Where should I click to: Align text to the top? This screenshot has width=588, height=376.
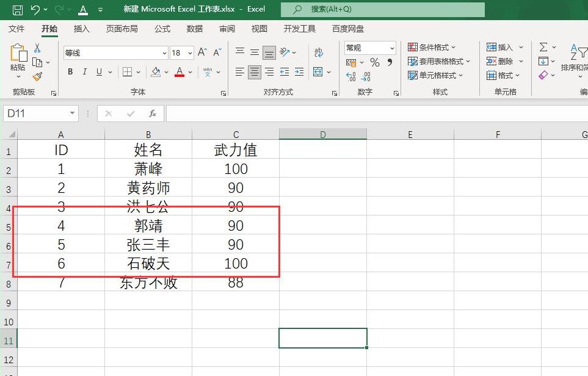(x=240, y=52)
